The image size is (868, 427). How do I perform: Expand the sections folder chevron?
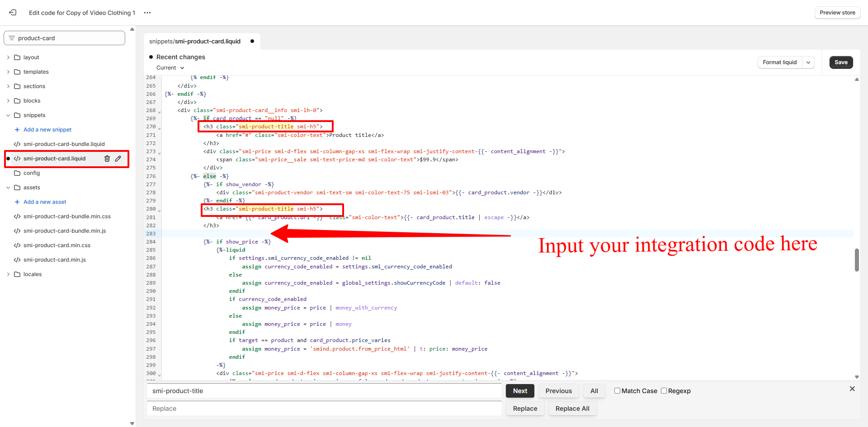(x=8, y=86)
